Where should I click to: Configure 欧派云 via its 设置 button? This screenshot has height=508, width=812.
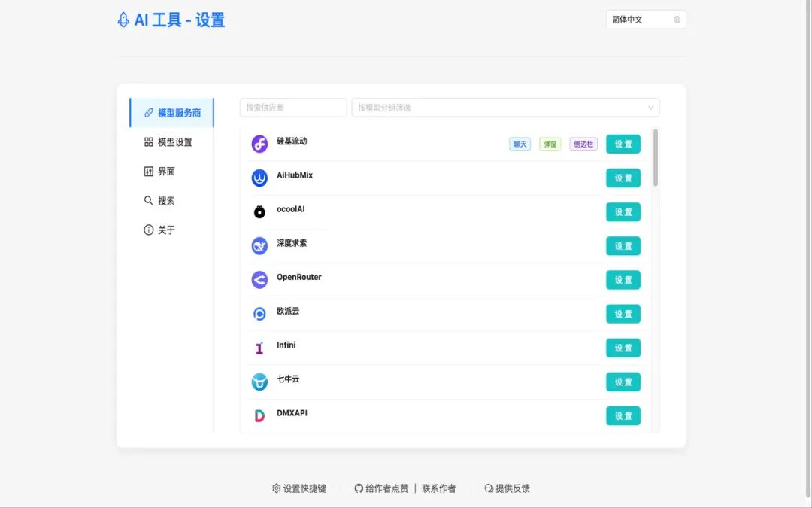coord(623,314)
